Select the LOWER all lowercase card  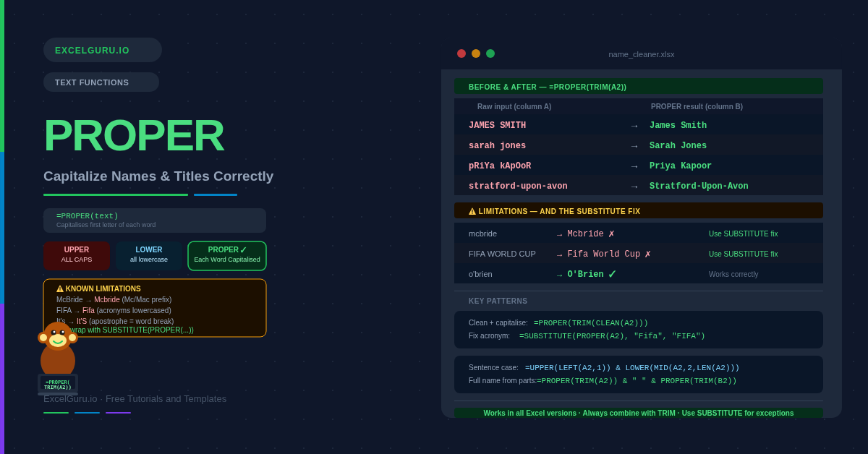(149, 256)
